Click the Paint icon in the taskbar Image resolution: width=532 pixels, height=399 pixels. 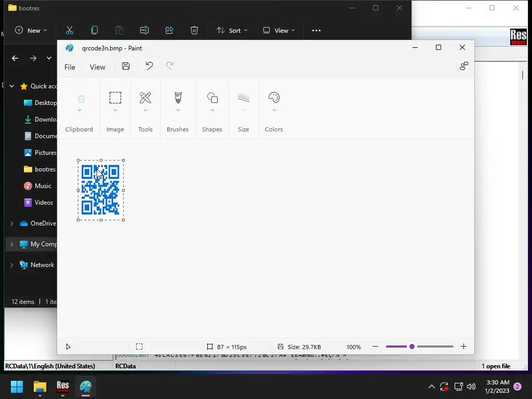click(86, 387)
